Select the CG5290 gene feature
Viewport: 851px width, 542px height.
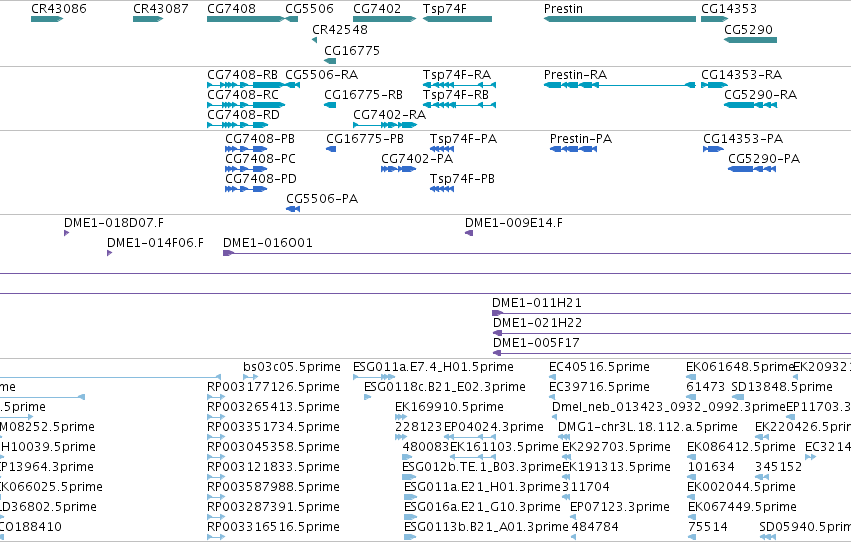pos(751,40)
